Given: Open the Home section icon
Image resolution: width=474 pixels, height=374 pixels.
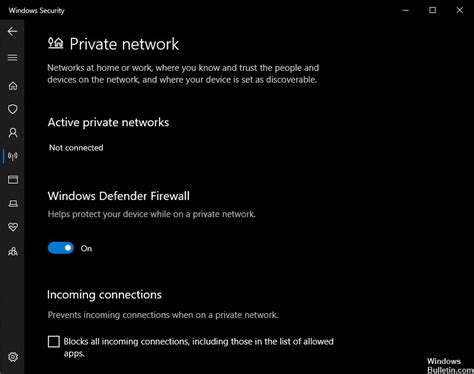Looking at the screenshot, I should tap(13, 86).
